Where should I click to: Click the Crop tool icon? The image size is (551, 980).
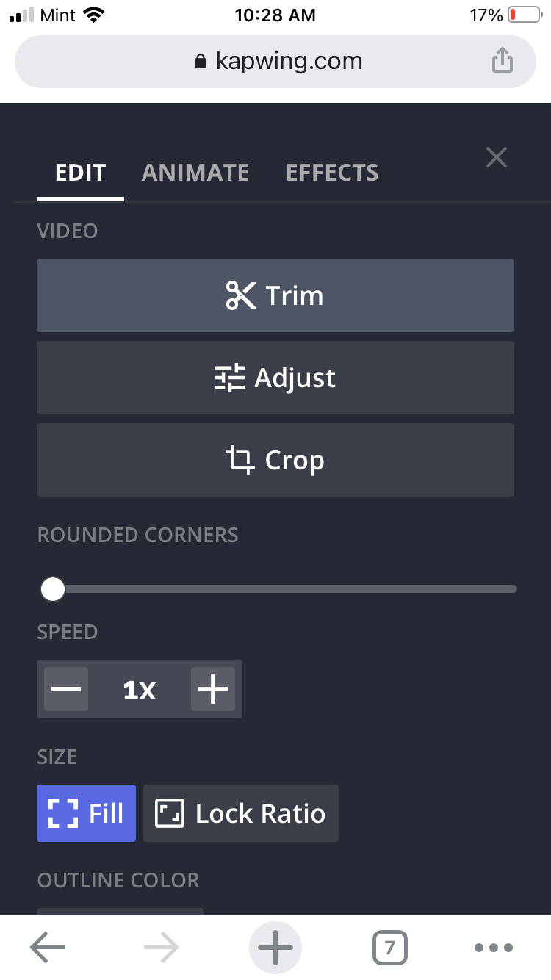tap(239, 461)
